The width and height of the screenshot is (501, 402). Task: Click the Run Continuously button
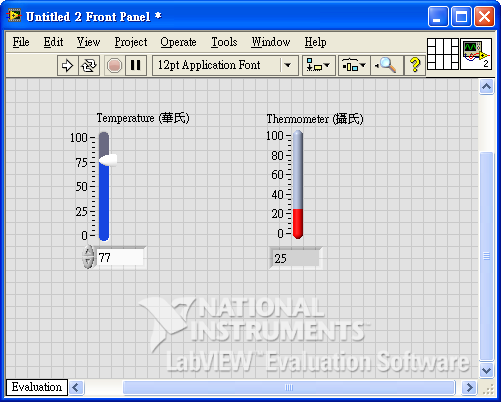pyautogui.click(x=89, y=65)
